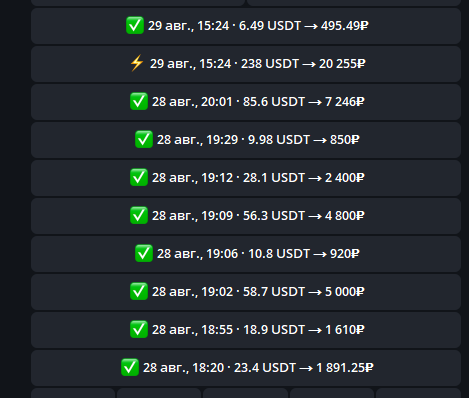Click the first small button below the list
469x398 pixels.
pyautogui.click(x=73, y=393)
